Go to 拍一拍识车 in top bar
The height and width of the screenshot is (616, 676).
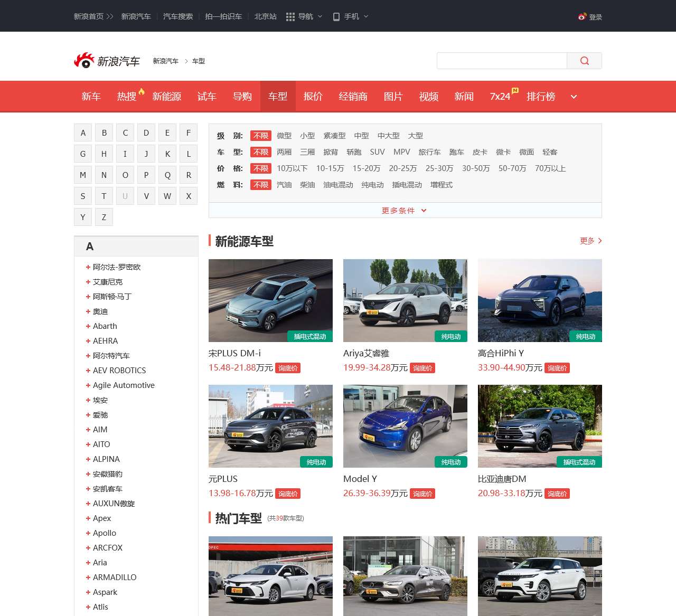coord(223,17)
